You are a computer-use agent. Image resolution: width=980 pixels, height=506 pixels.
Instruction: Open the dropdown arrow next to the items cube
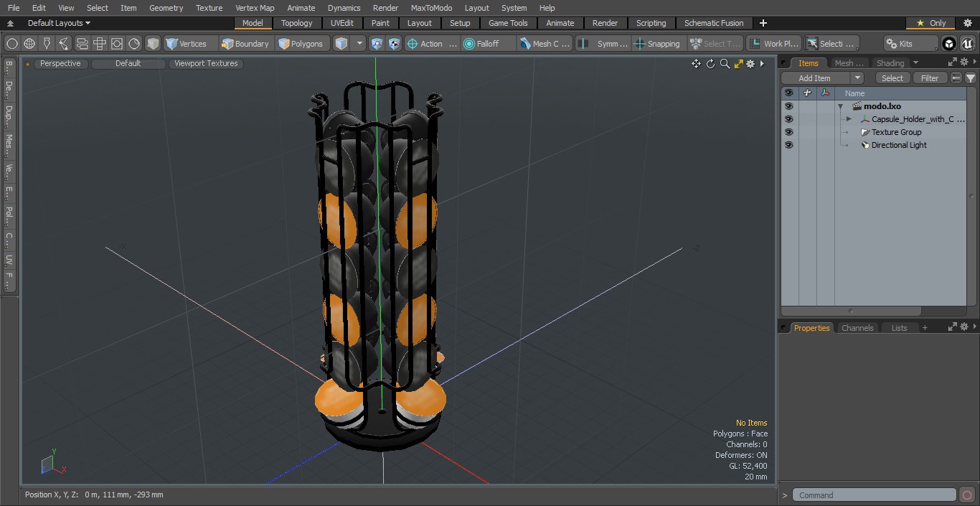tap(360, 44)
